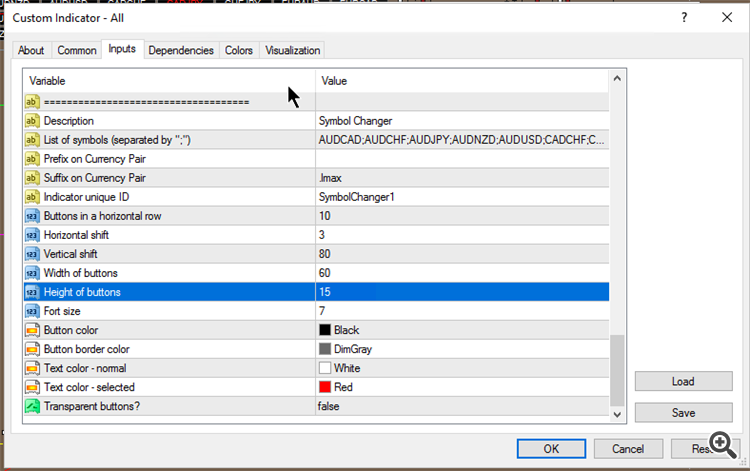Click the empty Prefix on Currency Pair value

click(462, 159)
